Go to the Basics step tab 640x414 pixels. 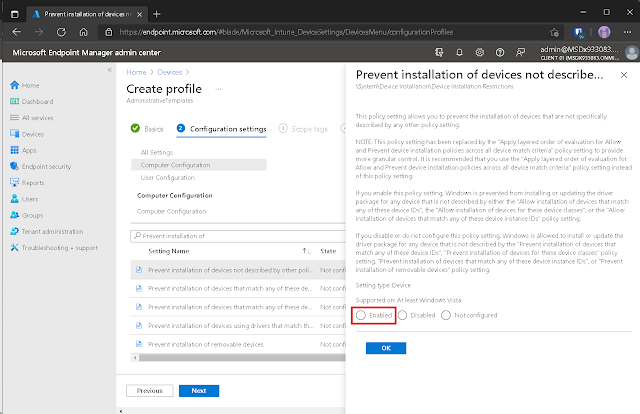pyautogui.click(x=146, y=129)
